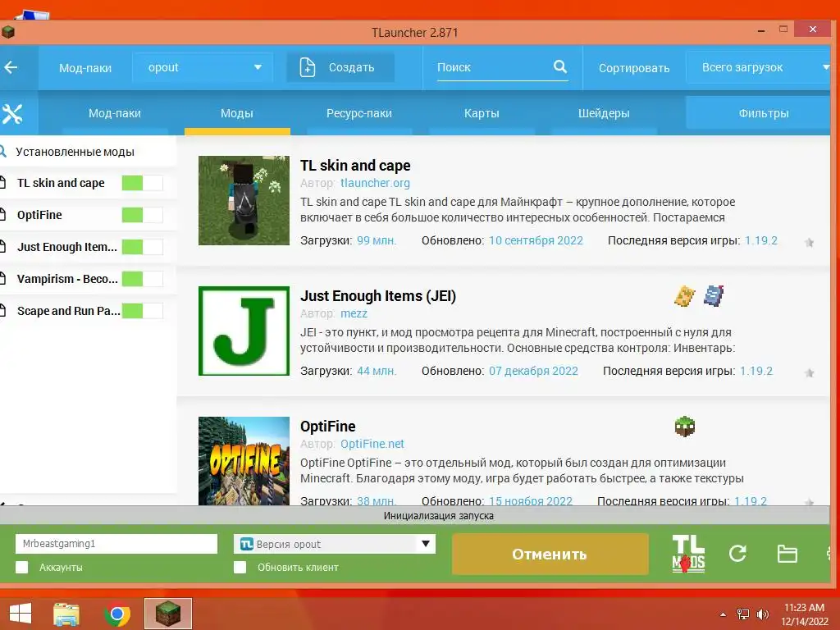This screenshot has width=840, height=630.
Task: Click the 99 млн. downloads value
Action: pos(376,240)
